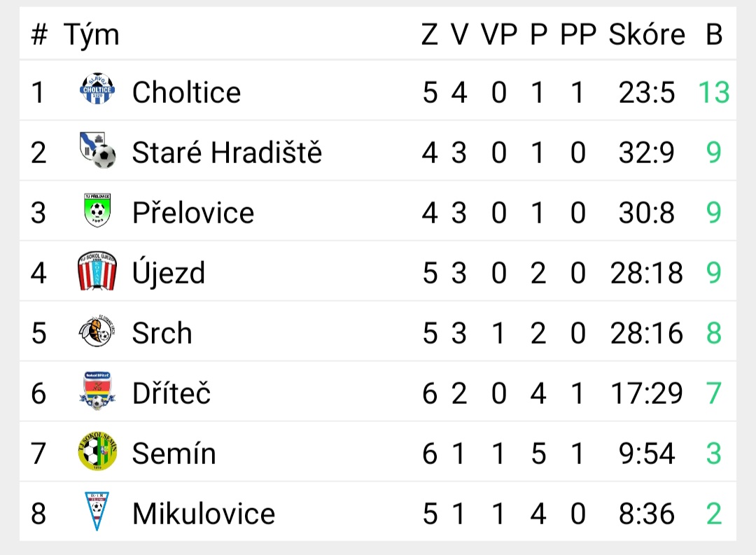Open the Srch wasp logo
This screenshot has width=756, height=555.
97,331
